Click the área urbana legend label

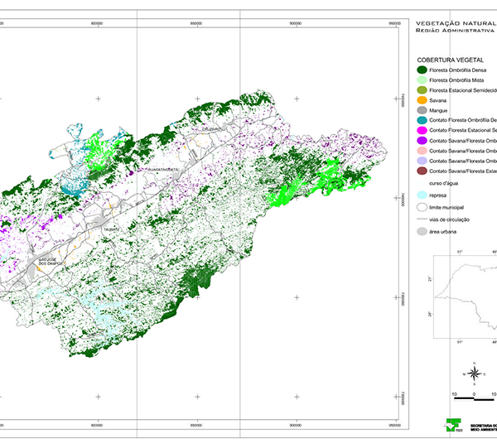(x=443, y=232)
